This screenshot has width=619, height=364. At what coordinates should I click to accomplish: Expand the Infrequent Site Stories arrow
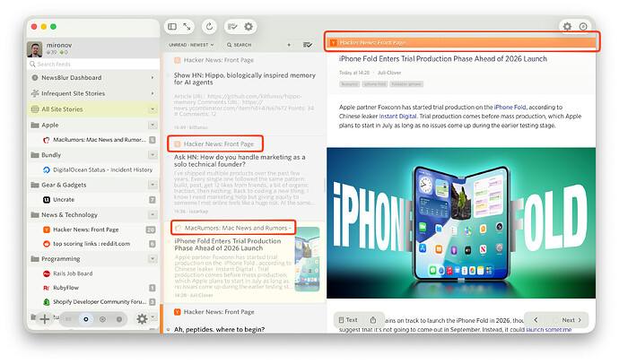coord(153,93)
